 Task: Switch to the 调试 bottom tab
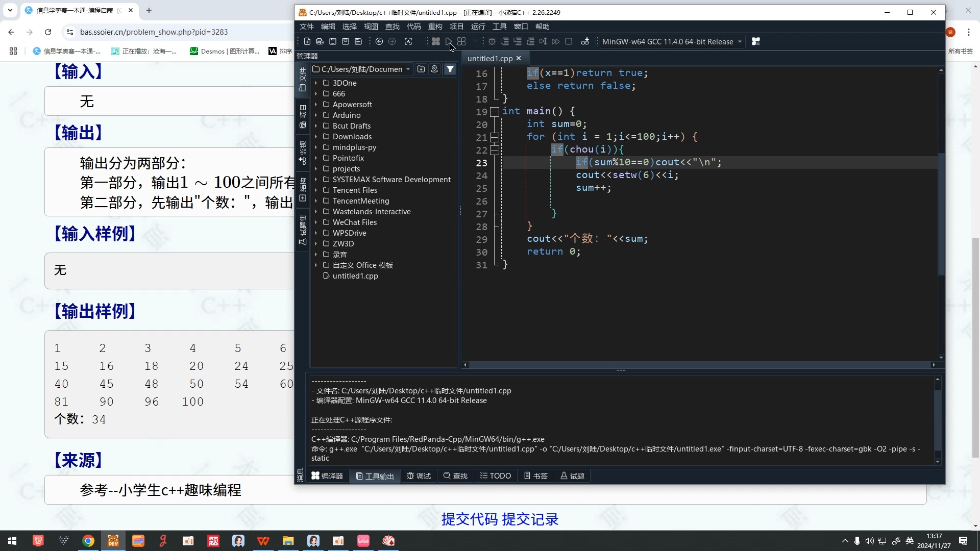pos(419,476)
